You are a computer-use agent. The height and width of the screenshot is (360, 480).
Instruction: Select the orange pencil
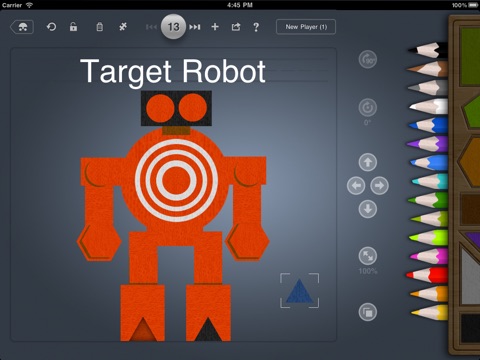click(429, 294)
